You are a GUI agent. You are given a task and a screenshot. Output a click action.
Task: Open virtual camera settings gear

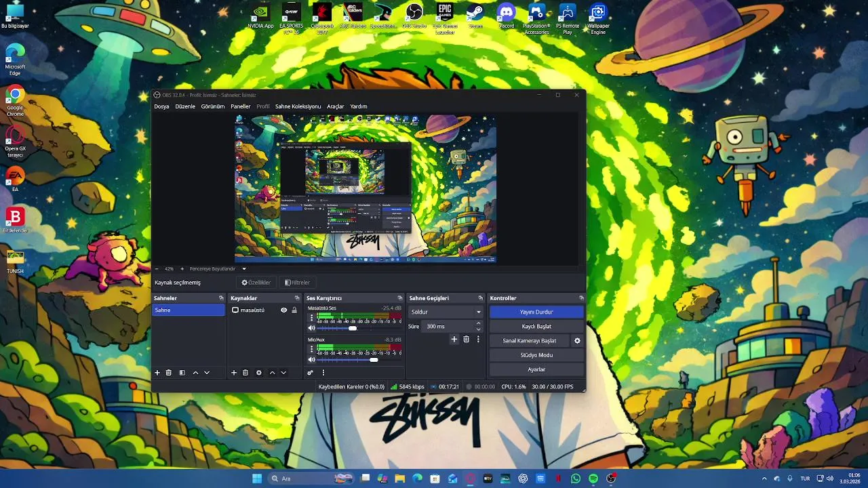tap(577, 341)
